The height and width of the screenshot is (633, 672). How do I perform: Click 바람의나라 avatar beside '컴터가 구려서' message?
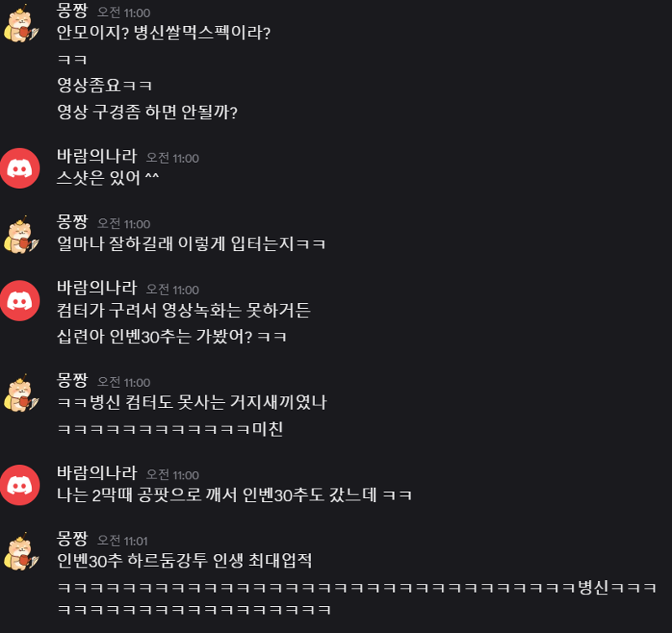(19, 301)
